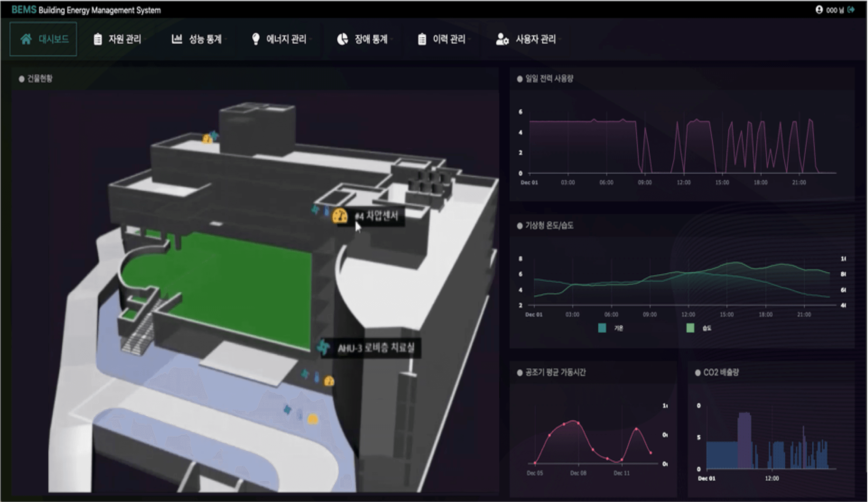The width and height of the screenshot is (868, 502).
Task: Expand the 자원 관리 dropdown caret
Action: coord(146,40)
